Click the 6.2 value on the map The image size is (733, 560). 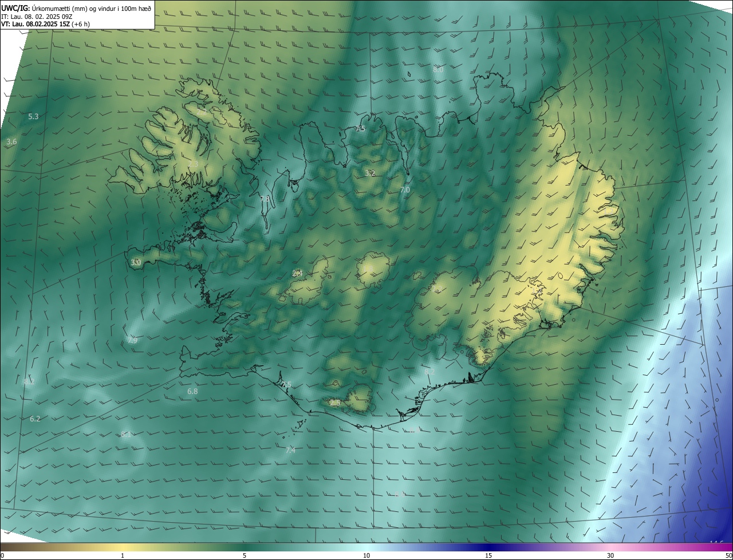(35, 419)
